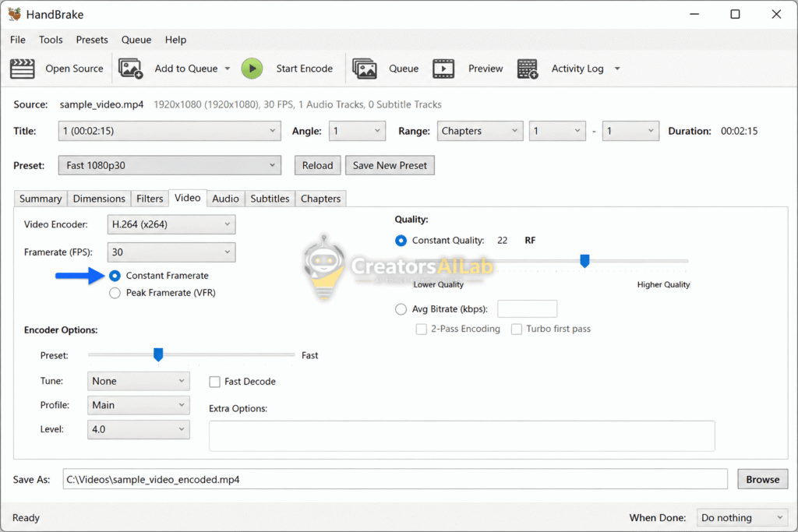
Task: Enable the Turbo first pass checkbox
Action: click(x=517, y=329)
